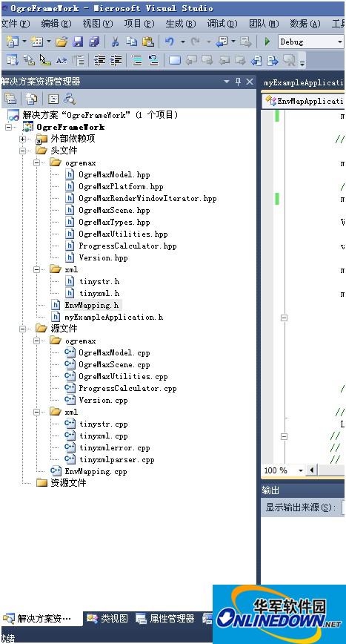Switch to the myExampleApplicati editor tab
The image size is (346, 644).
point(303,82)
